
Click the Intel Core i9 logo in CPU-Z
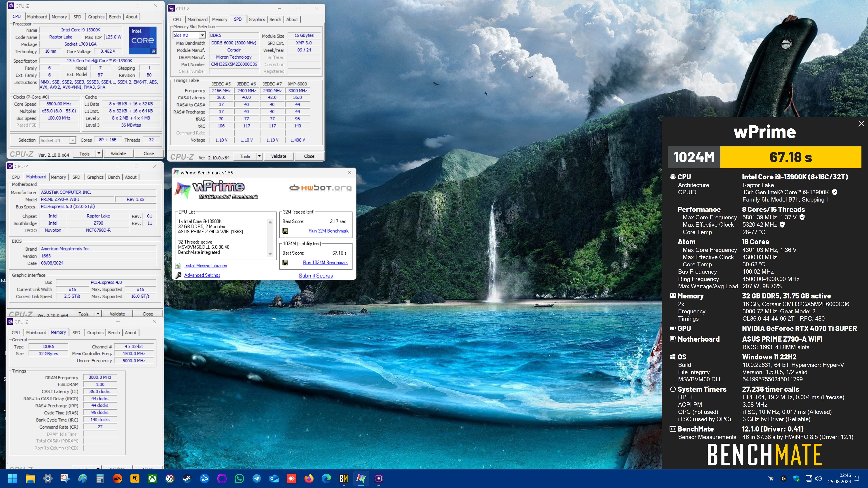coord(143,40)
